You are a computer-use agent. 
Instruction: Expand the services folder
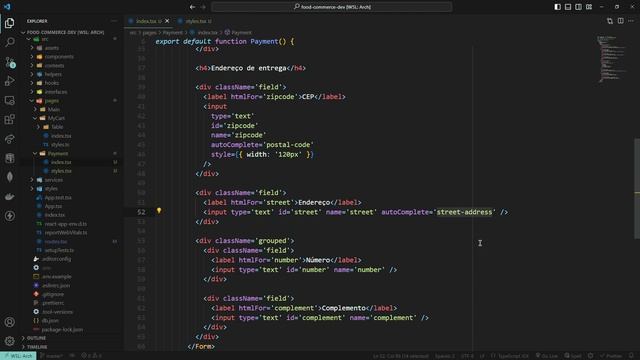(x=53, y=180)
